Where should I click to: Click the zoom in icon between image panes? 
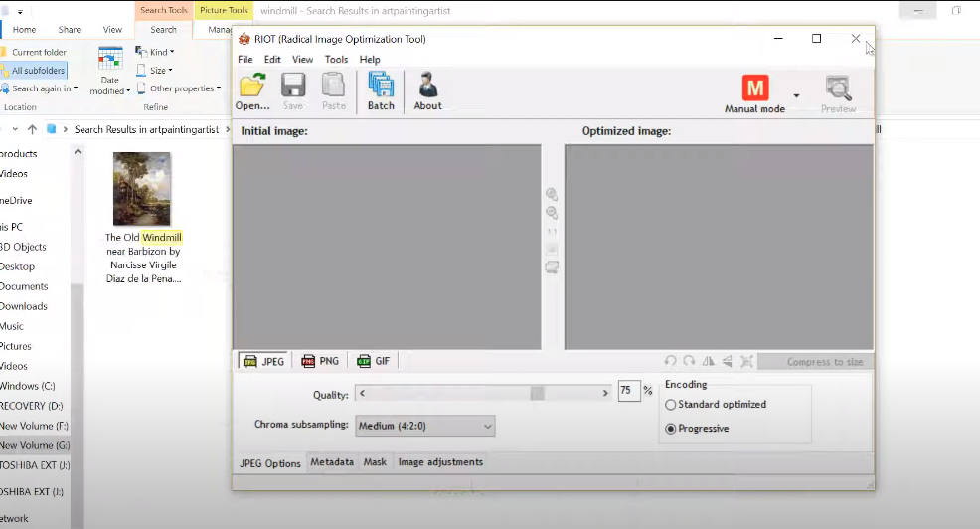point(552,194)
